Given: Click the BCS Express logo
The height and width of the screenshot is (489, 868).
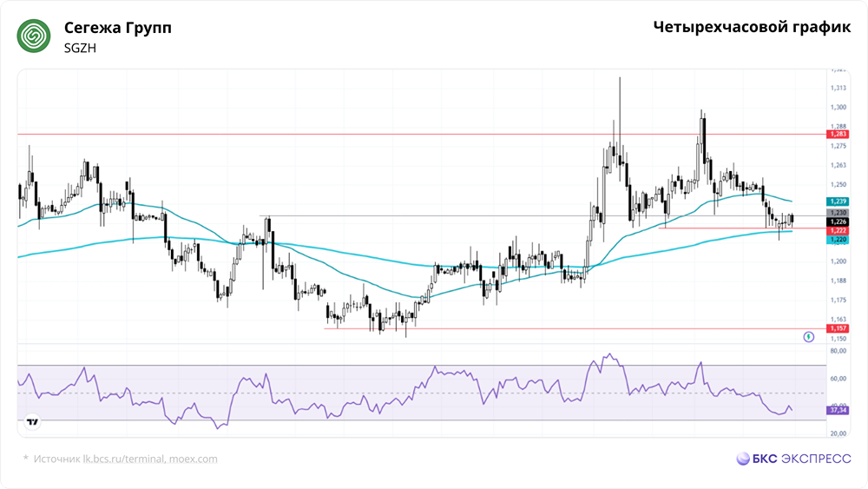Looking at the screenshot, I should tap(793, 459).
